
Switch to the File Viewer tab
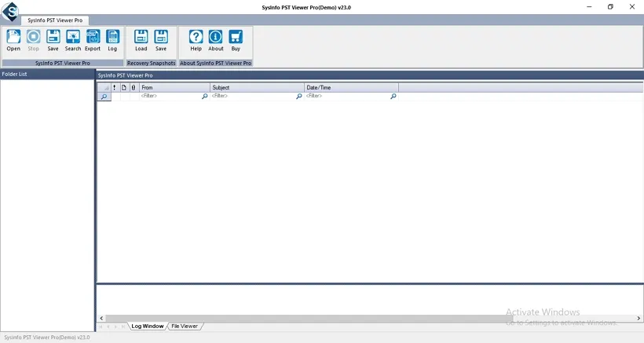point(185,327)
